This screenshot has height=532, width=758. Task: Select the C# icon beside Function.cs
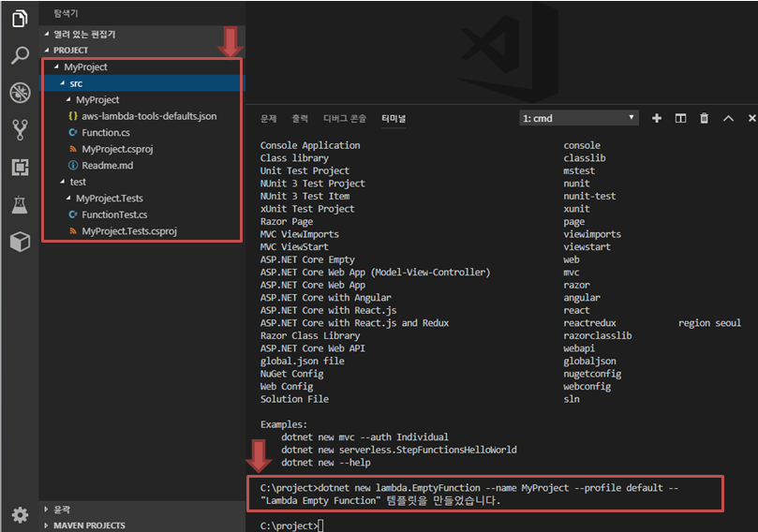point(73,132)
